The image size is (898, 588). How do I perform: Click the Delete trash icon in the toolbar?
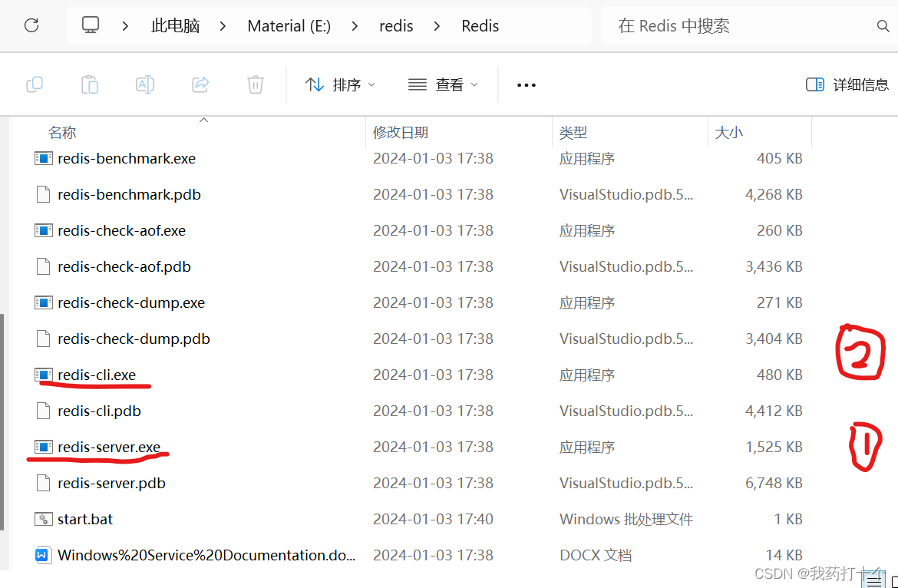tap(256, 84)
